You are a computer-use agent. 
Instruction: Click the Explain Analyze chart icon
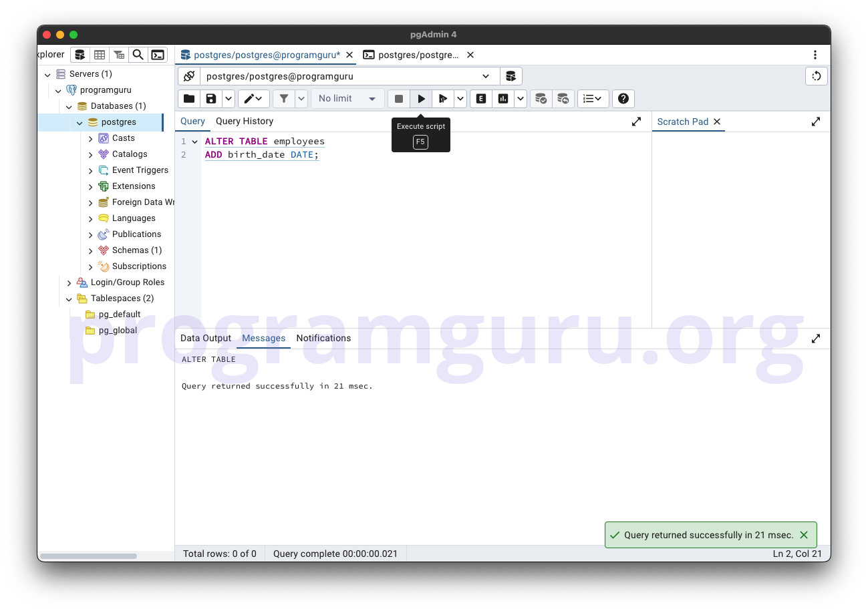point(502,99)
